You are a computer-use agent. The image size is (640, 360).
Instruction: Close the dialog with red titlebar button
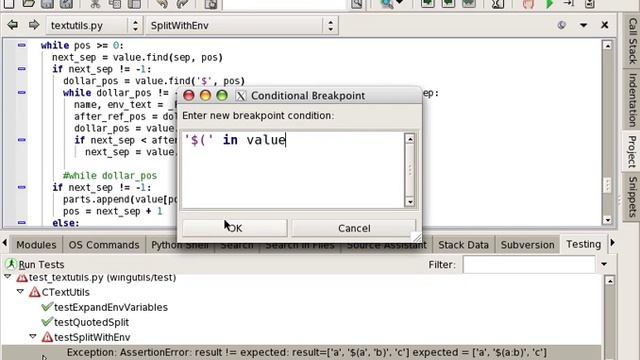(188, 96)
